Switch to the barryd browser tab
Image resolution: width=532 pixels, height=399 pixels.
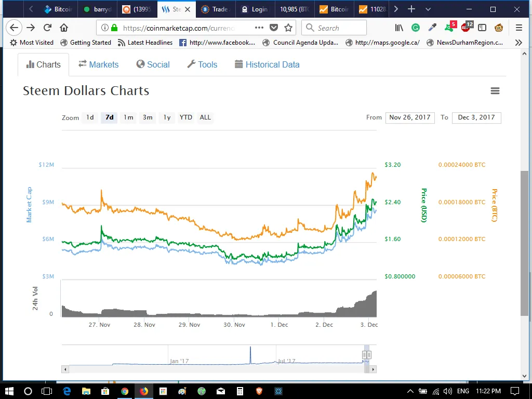[97, 9]
